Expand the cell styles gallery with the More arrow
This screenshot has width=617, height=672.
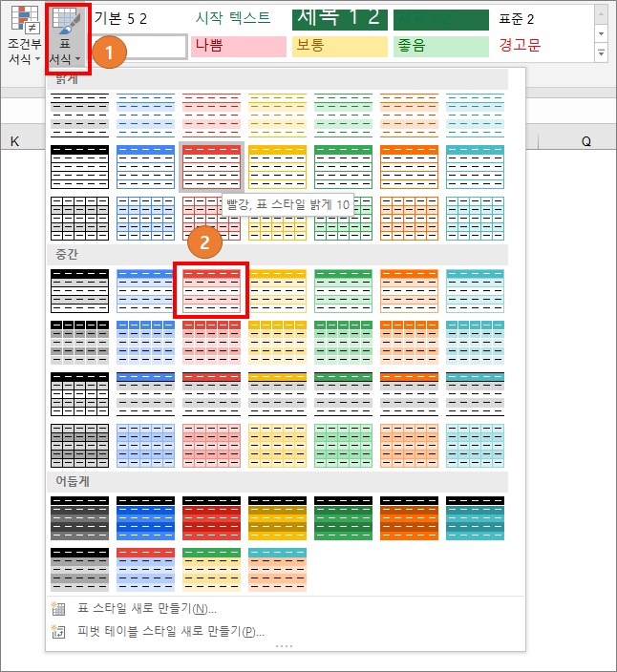coord(601,52)
